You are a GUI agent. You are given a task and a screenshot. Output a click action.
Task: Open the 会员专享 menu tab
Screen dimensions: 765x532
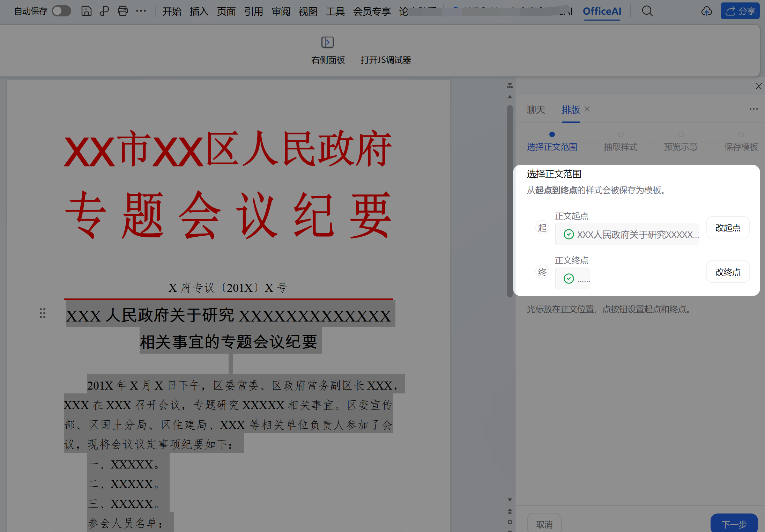[x=372, y=12]
